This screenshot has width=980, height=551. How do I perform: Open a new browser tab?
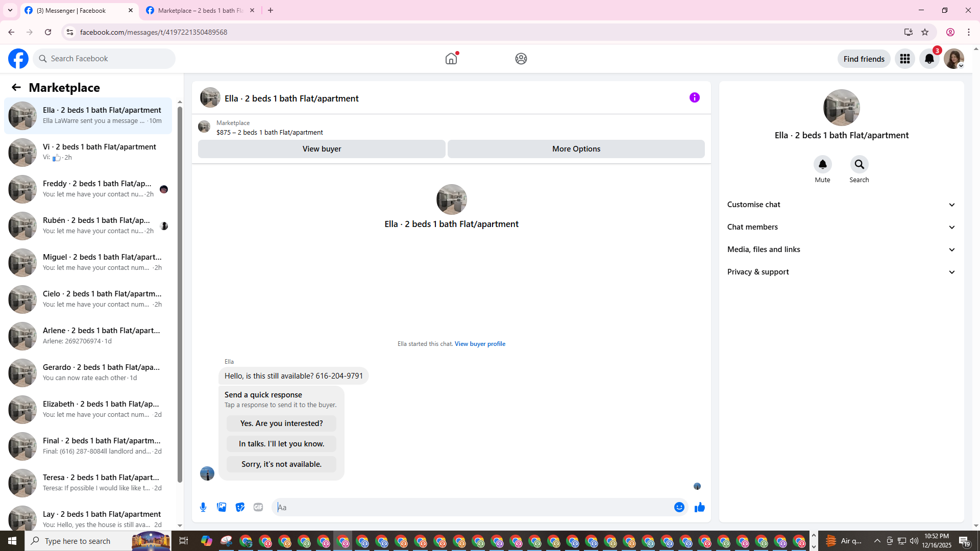[271, 10]
